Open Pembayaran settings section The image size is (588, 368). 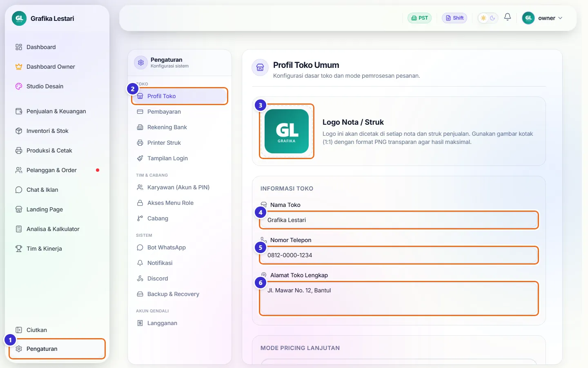point(180,112)
